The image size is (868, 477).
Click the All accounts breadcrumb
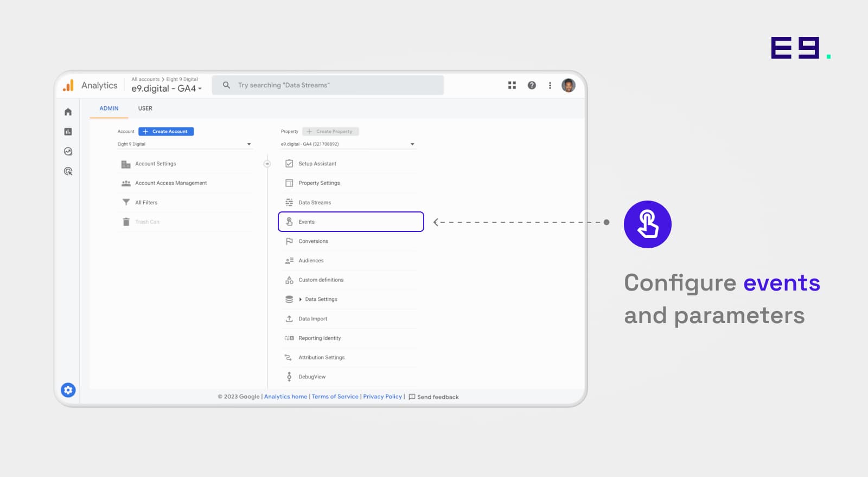pos(145,79)
